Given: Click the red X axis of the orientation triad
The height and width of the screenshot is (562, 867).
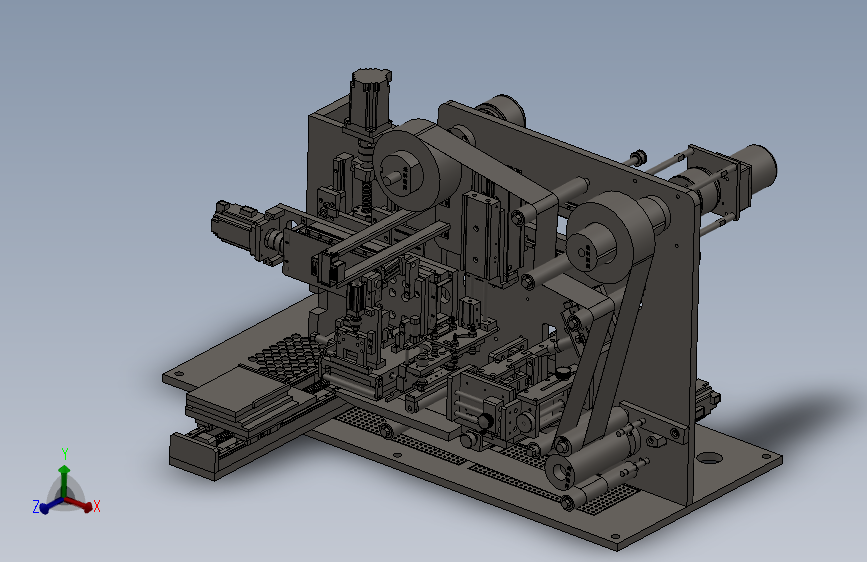Looking at the screenshot, I should (81, 503).
